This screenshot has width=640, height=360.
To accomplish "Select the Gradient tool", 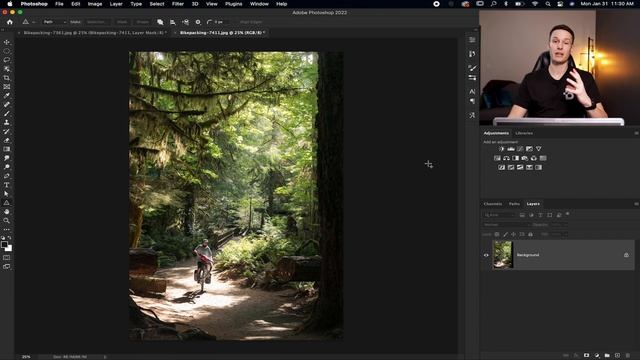I will pos(7,149).
